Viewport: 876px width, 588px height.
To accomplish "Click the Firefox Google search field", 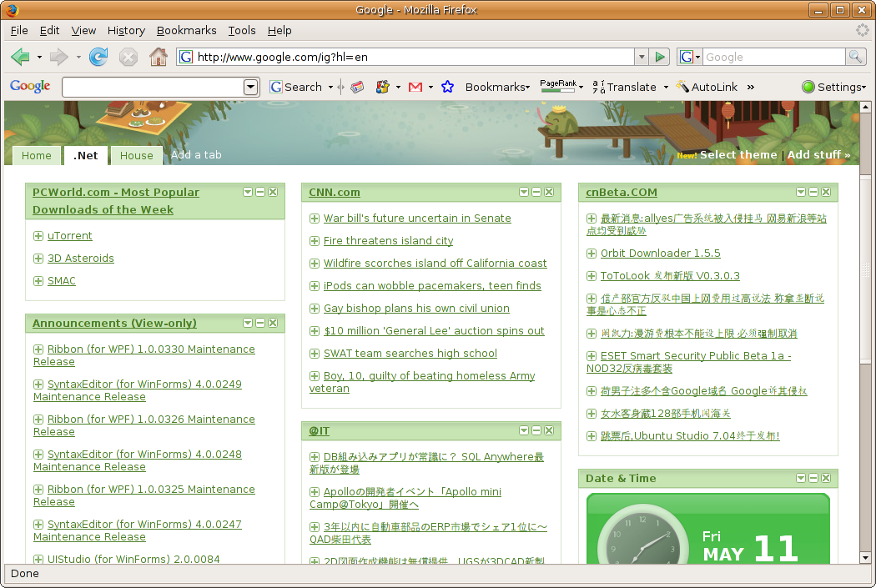I will pos(774,57).
